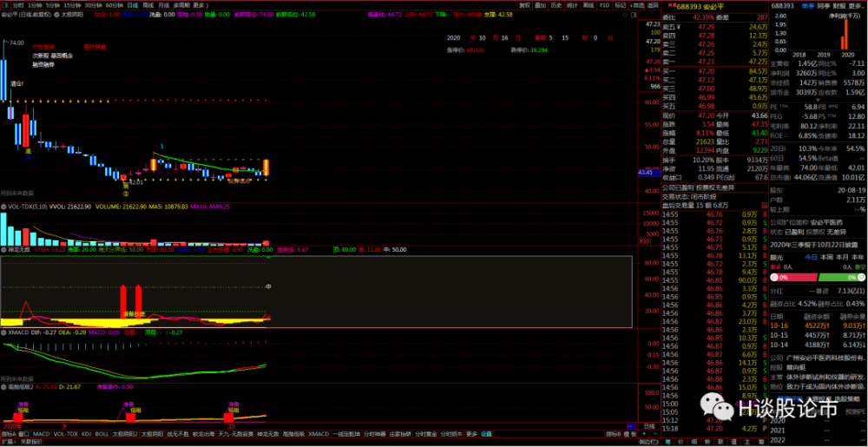Click the 叠加 overlay button
The image size is (868, 447).
pos(541,5)
